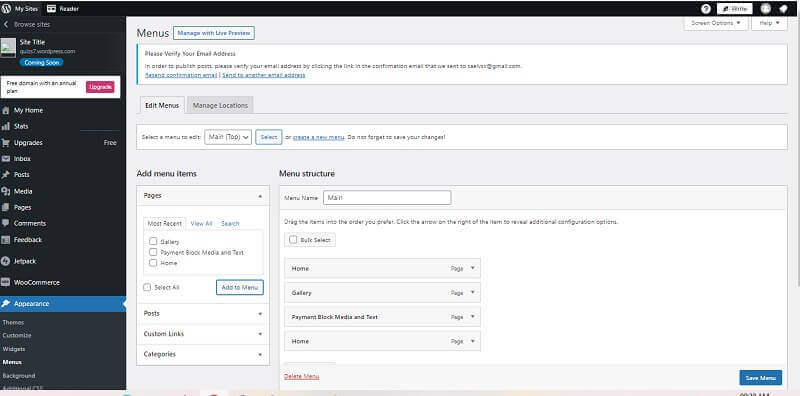Switch to the Edit Menus tab
The width and height of the screenshot is (800, 396).
[162, 105]
